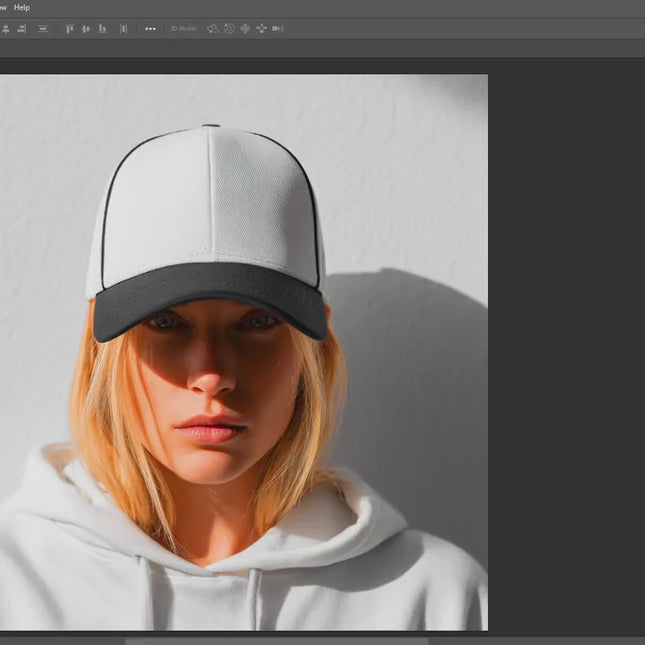Click the distribute horizontally icon
This screenshot has width=645, height=645.
[x=123, y=29]
